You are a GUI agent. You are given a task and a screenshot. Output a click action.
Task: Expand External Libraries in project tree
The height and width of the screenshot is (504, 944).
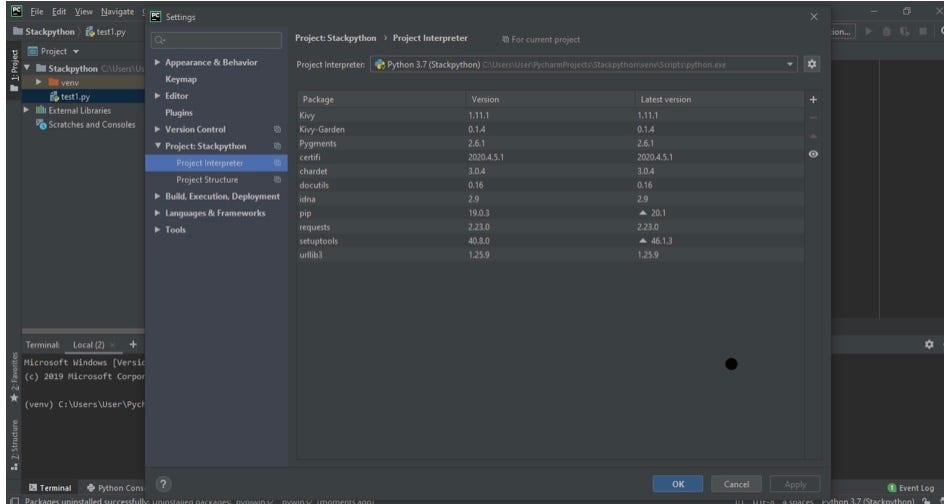(26, 110)
